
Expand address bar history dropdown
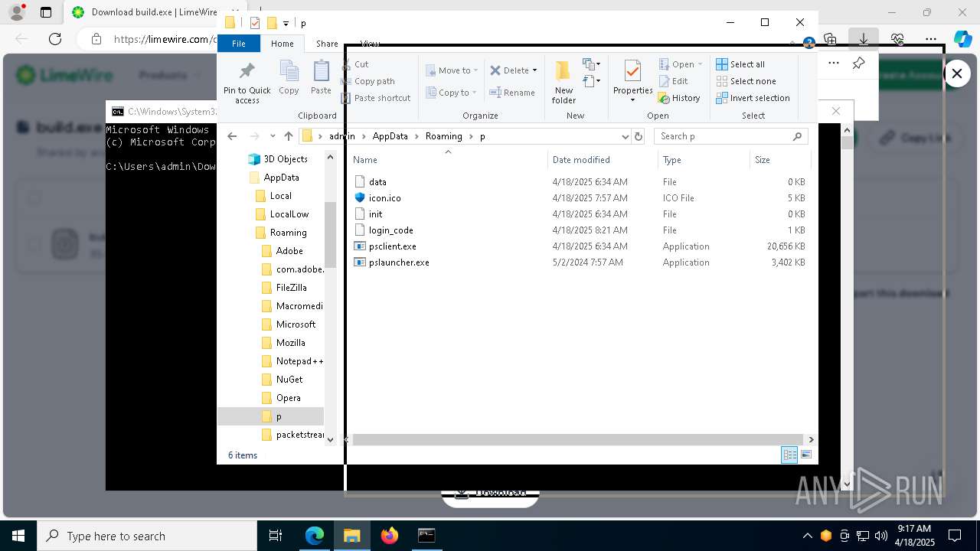click(625, 136)
